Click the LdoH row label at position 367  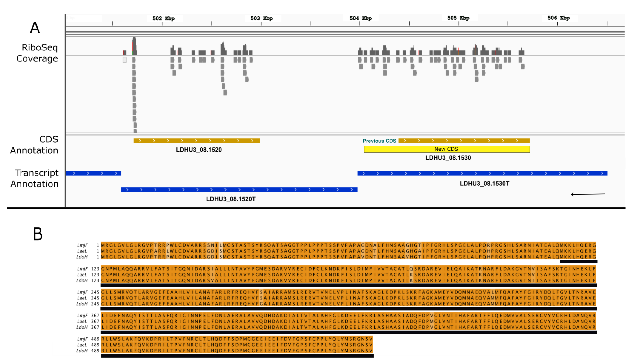tap(82, 327)
